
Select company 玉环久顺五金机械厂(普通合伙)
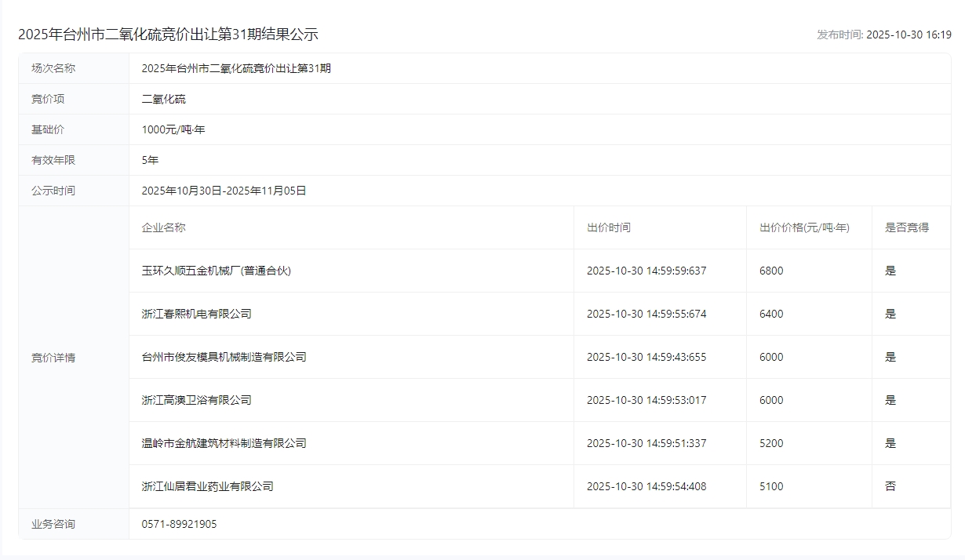[x=216, y=271]
